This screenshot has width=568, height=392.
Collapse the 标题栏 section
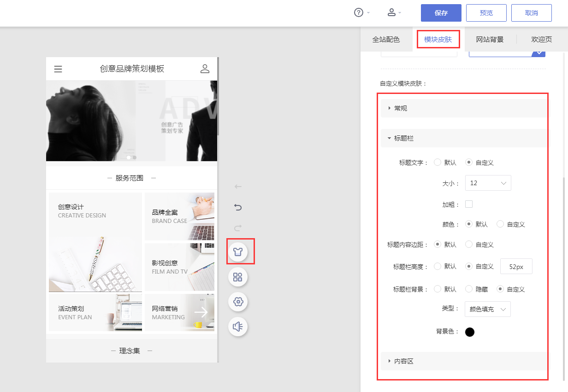(x=465, y=138)
